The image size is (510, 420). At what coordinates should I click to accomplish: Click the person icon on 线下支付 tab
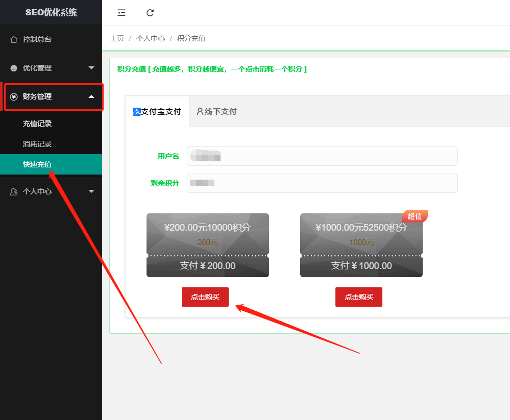(200, 111)
